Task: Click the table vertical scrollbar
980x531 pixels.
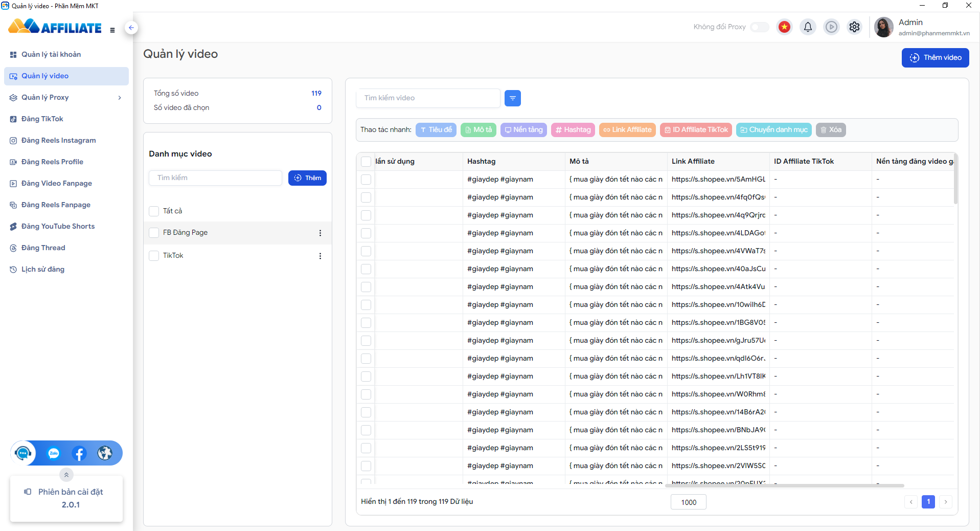Action: (955, 179)
